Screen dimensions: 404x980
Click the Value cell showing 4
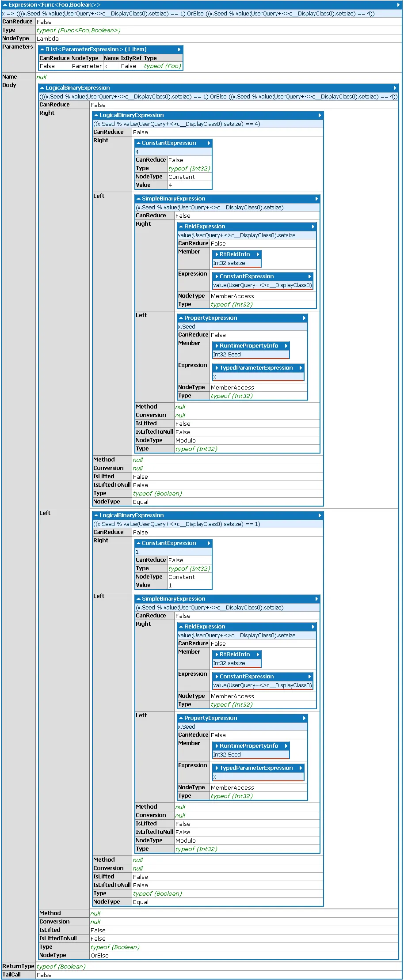(190, 185)
